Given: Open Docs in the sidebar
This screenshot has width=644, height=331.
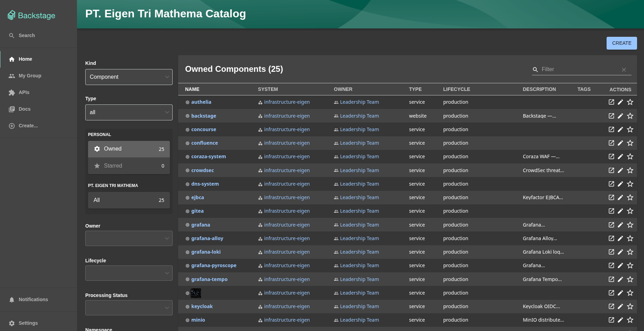Looking at the screenshot, I should pyautogui.click(x=38, y=109).
